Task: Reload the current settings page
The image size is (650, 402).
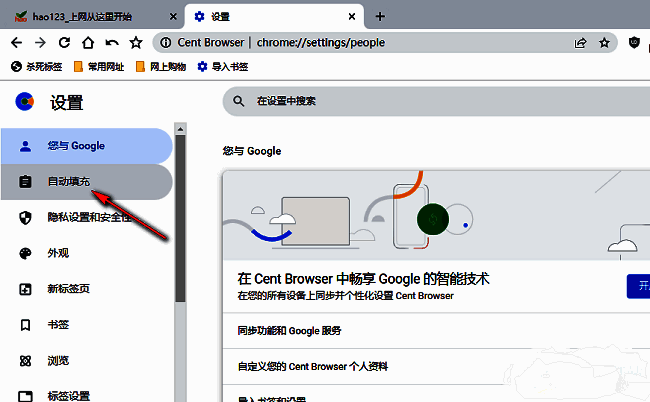Action: 64,43
